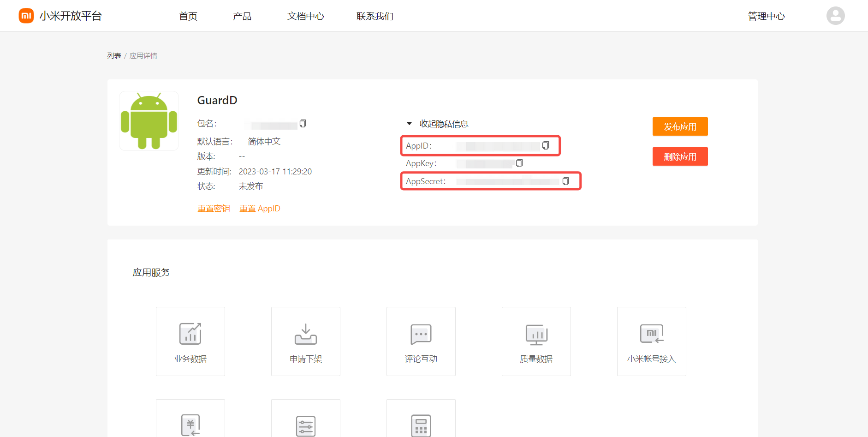The height and width of the screenshot is (437, 868).
Task: Click the 重置密钥 link
Action: tap(214, 209)
